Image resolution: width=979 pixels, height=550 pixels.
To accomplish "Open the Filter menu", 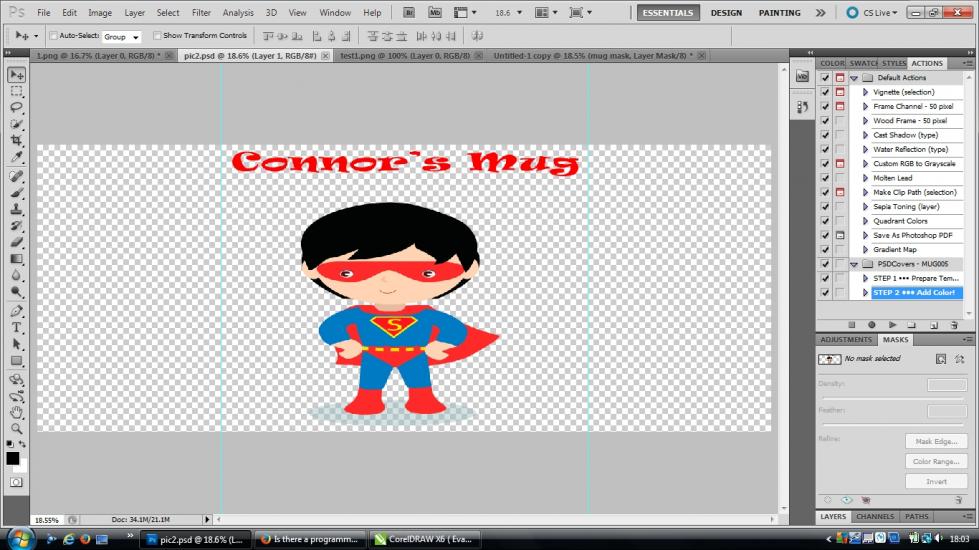I will click(x=201, y=12).
